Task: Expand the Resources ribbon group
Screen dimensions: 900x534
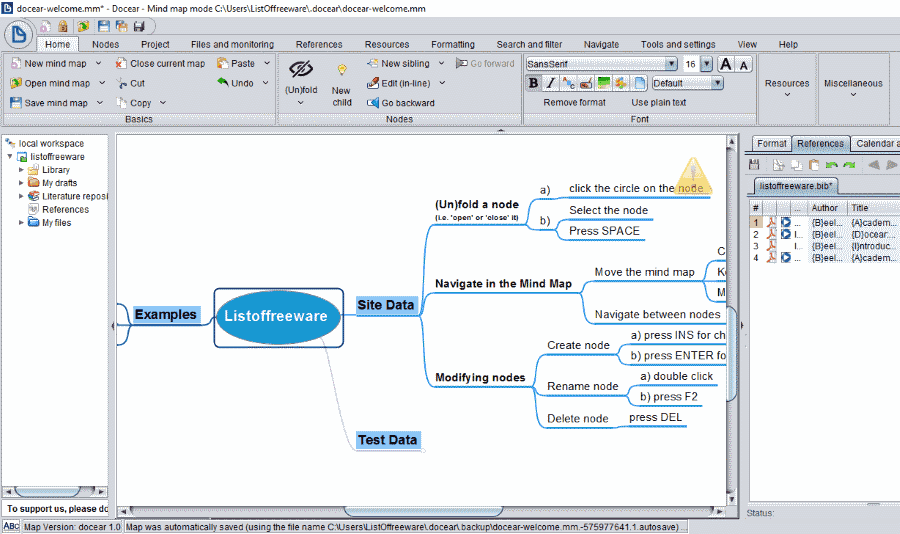Action: 787,88
